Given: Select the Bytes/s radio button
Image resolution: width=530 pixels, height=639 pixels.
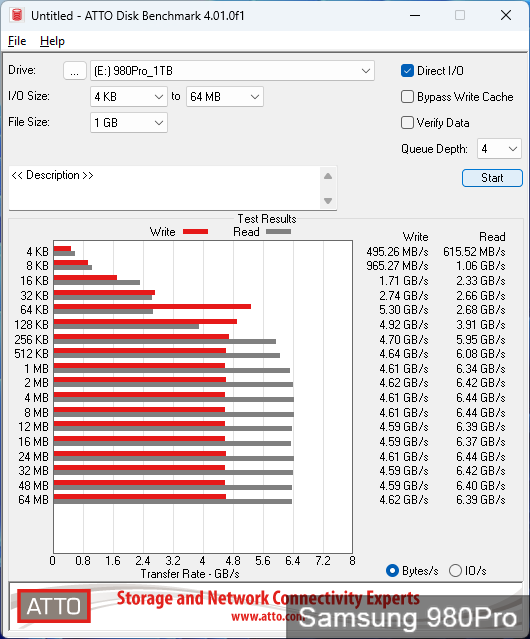Looking at the screenshot, I should (x=392, y=571).
